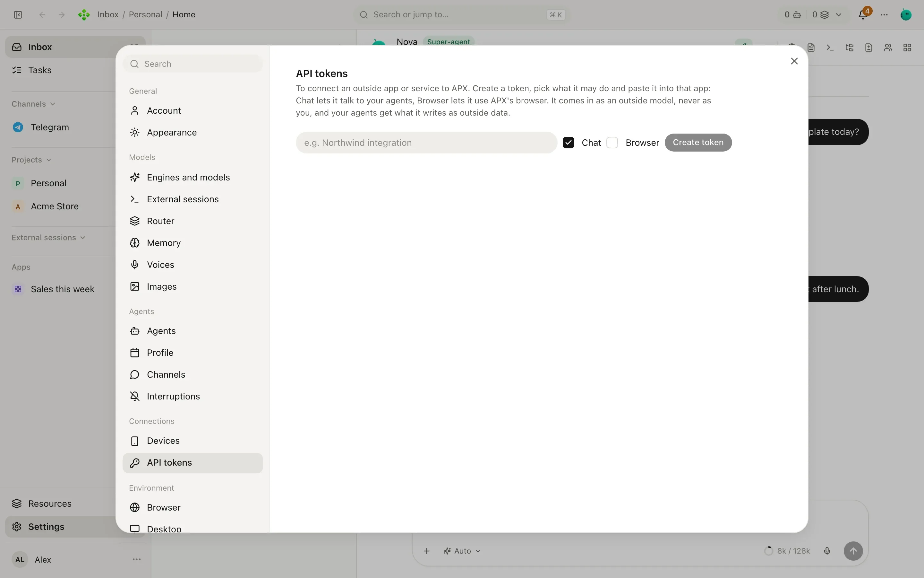
Task: Open Interruptions settings
Action: [193, 397]
